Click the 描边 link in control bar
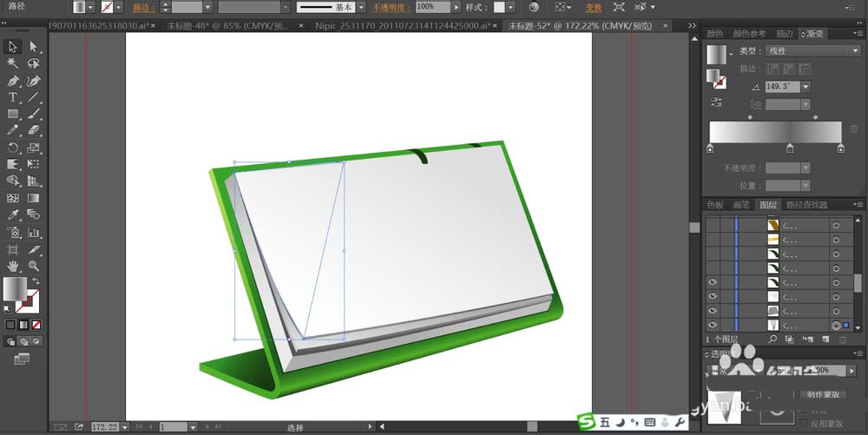 (x=144, y=8)
